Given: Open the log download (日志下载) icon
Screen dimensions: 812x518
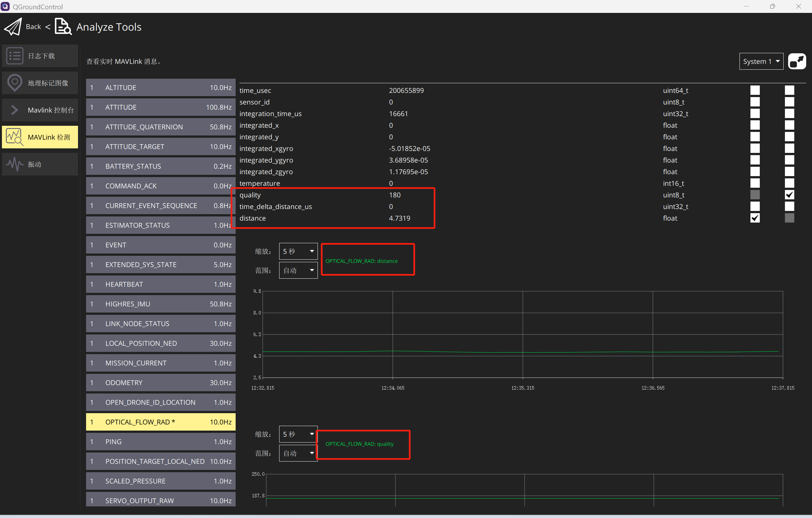Looking at the screenshot, I should pos(15,56).
